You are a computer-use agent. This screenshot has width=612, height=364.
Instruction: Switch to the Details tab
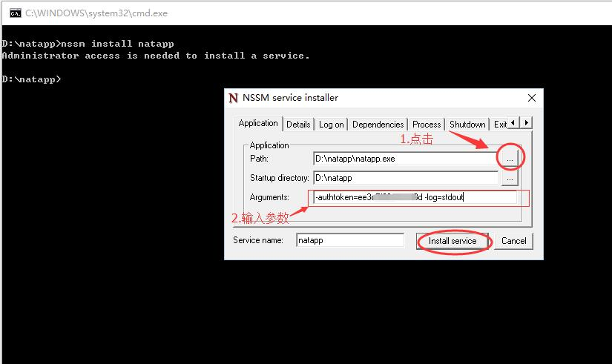click(x=298, y=125)
